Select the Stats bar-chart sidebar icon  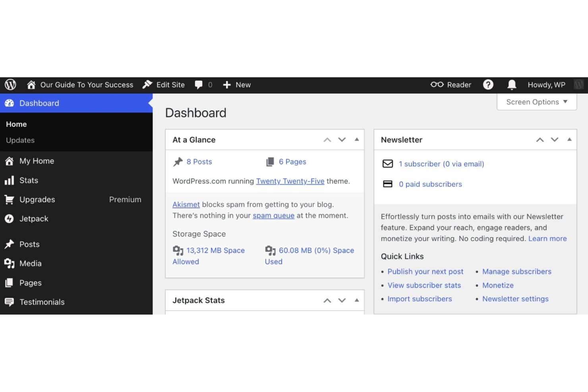[x=10, y=180]
